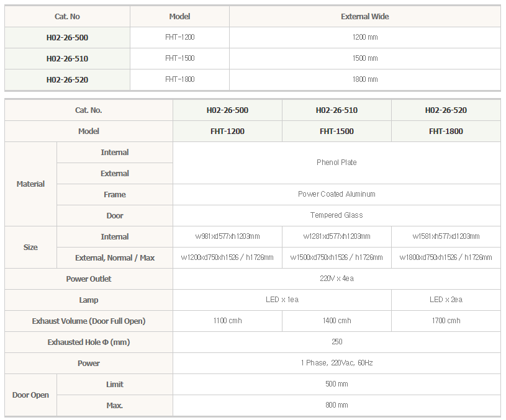Image resolution: width=506 pixels, height=420 pixels.
Task: Click the 'LED x 2ea' lamp value
Action: pos(446,300)
